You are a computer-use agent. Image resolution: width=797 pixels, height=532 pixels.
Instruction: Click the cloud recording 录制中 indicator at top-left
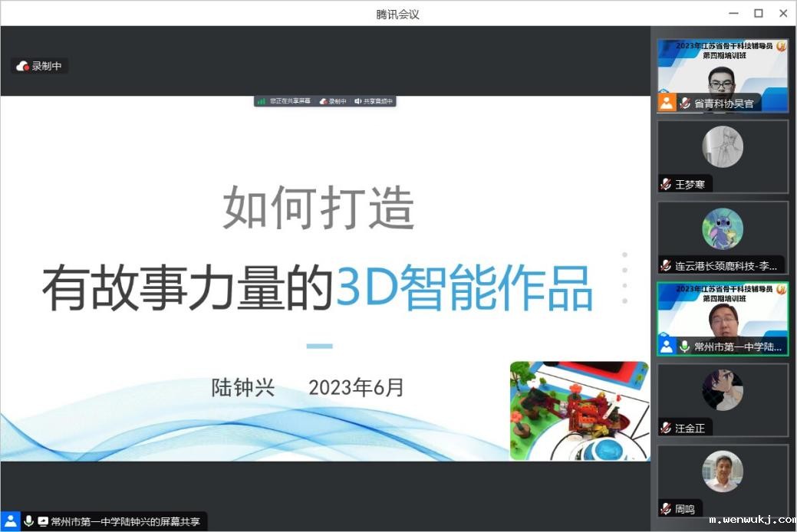pyautogui.click(x=41, y=66)
